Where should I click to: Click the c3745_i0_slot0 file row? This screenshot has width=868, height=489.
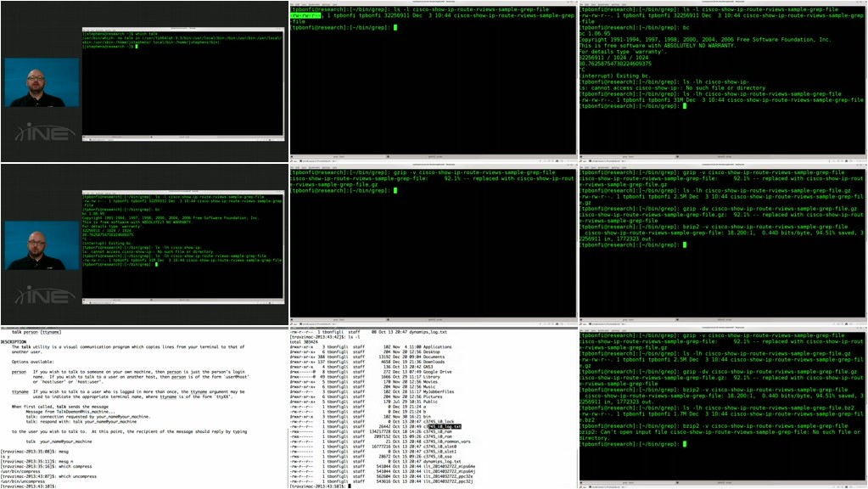point(373,447)
